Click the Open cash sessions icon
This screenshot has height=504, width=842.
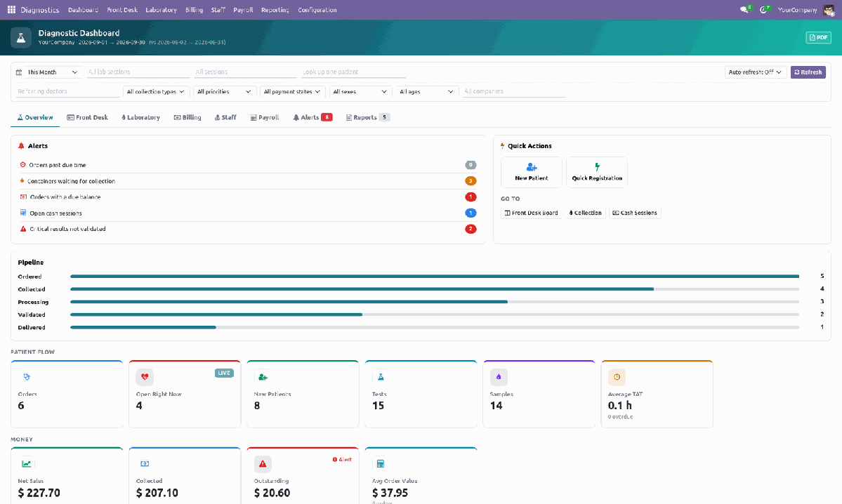pos(23,213)
